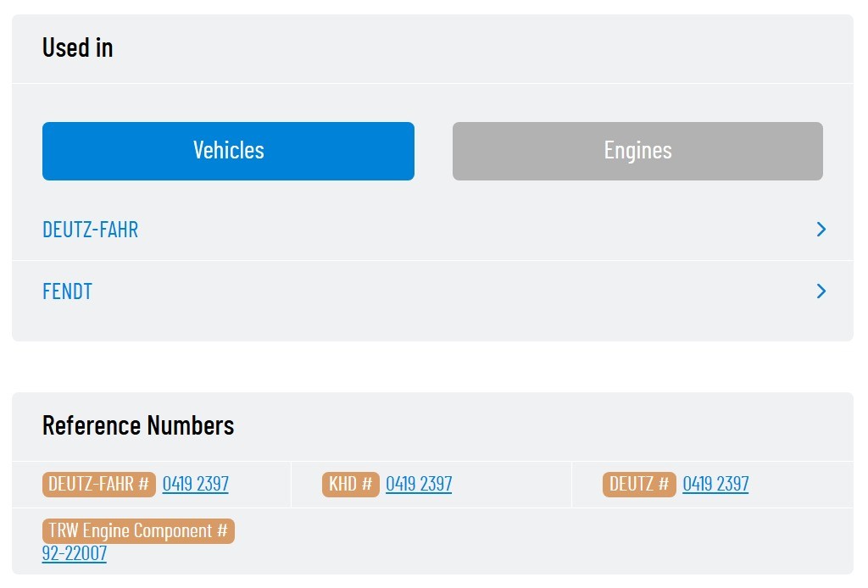
Task: Open DEUTZ-FAHR reference number 0419 2397
Action: click(196, 484)
